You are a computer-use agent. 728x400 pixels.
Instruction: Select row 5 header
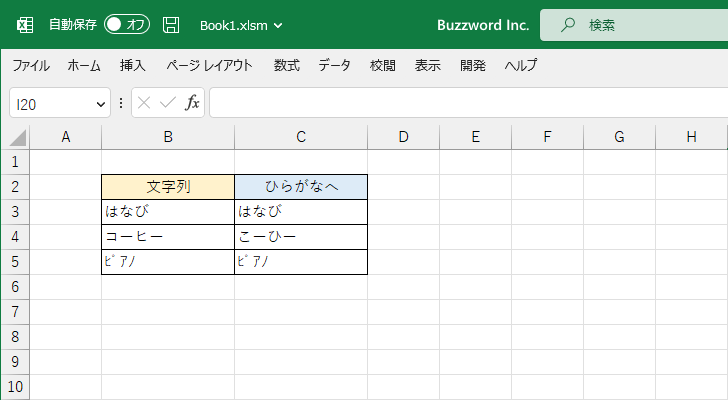(15, 262)
